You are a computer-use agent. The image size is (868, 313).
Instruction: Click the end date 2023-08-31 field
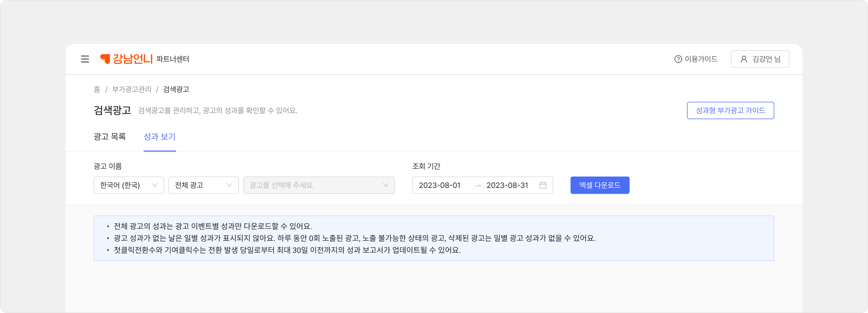507,185
